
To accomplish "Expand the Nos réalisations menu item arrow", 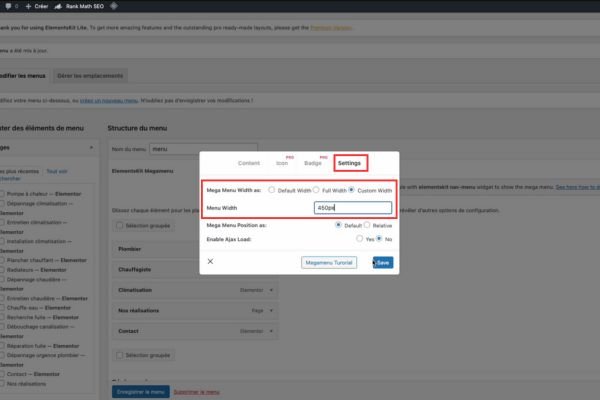I will (272, 309).
